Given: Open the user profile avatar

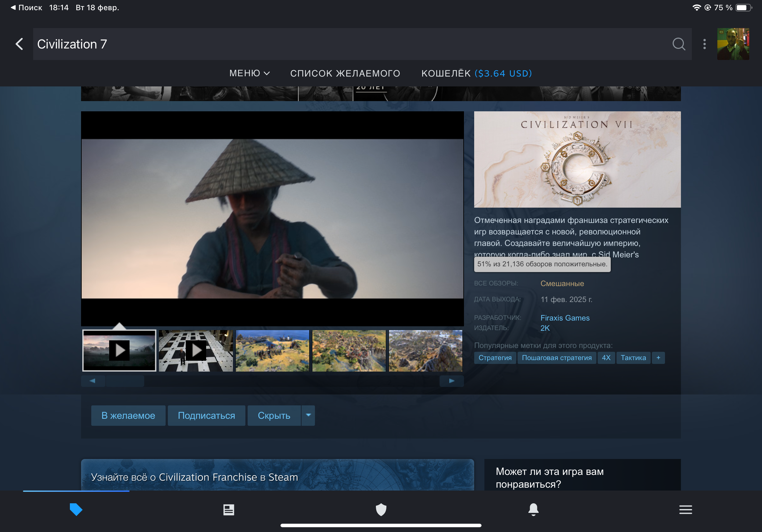Looking at the screenshot, I should coord(733,44).
